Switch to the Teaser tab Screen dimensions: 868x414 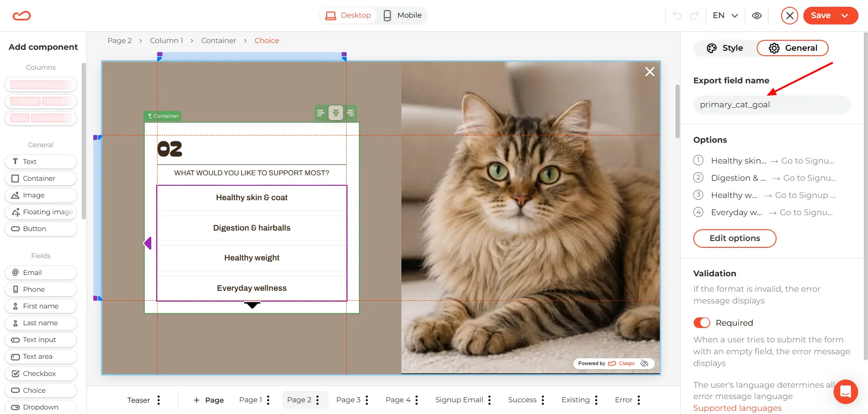(x=138, y=400)
